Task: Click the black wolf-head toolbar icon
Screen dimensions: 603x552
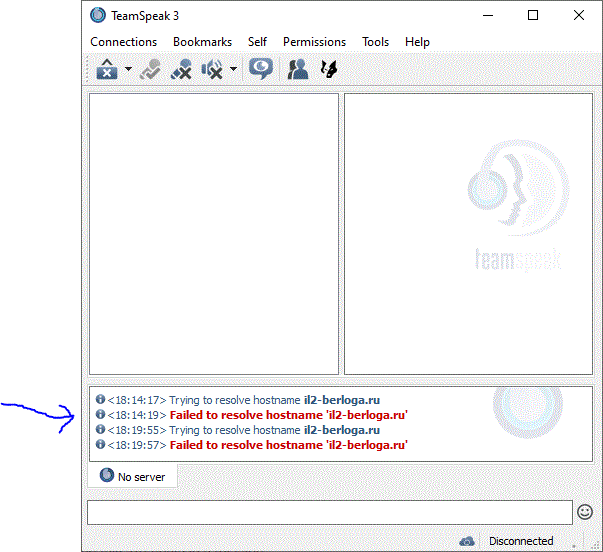Action: 329,69
